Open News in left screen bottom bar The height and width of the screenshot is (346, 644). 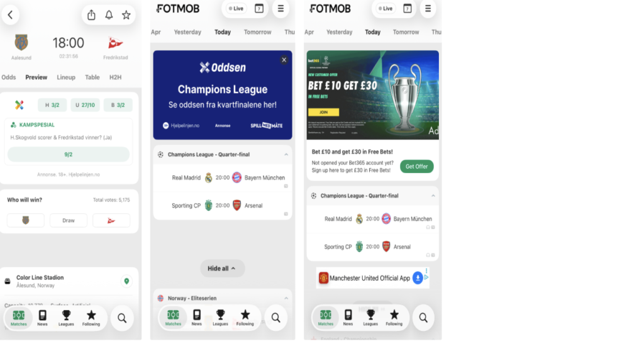(x=42, y=318)
